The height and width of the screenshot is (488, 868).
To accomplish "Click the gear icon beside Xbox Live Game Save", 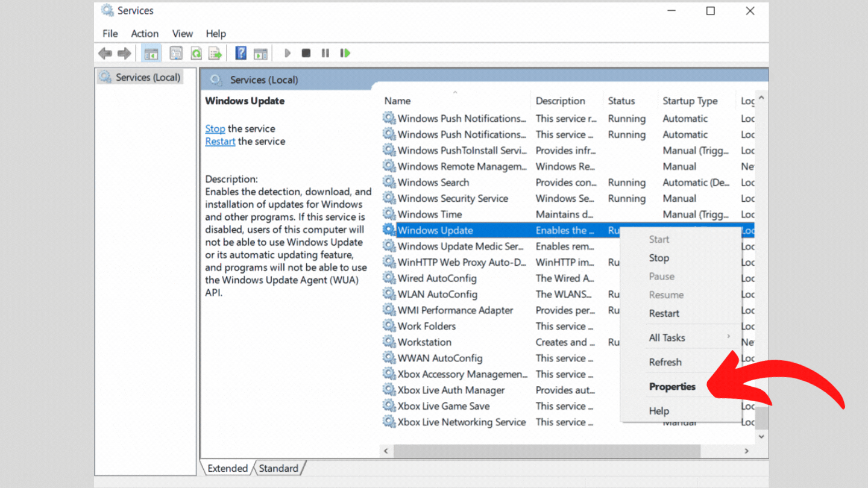I will [389, 405].
